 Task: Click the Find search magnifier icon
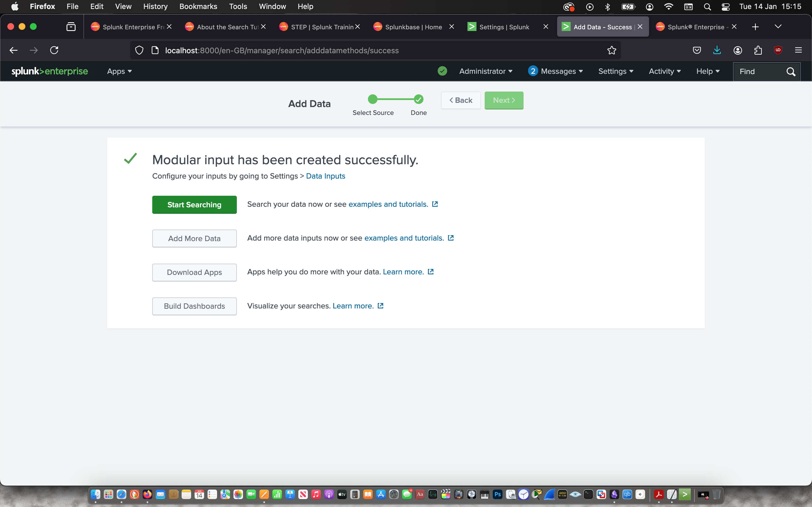tap(791, 72)
